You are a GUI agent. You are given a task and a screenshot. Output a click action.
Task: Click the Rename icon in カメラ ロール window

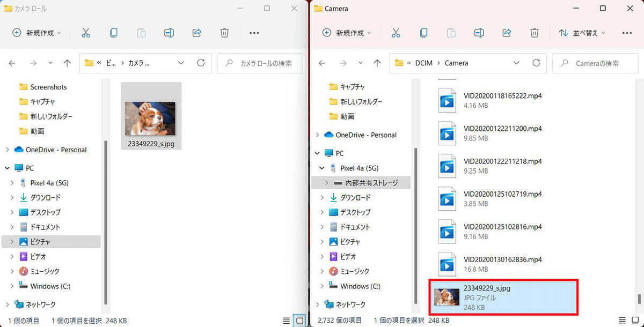click(x=169, y=33)
